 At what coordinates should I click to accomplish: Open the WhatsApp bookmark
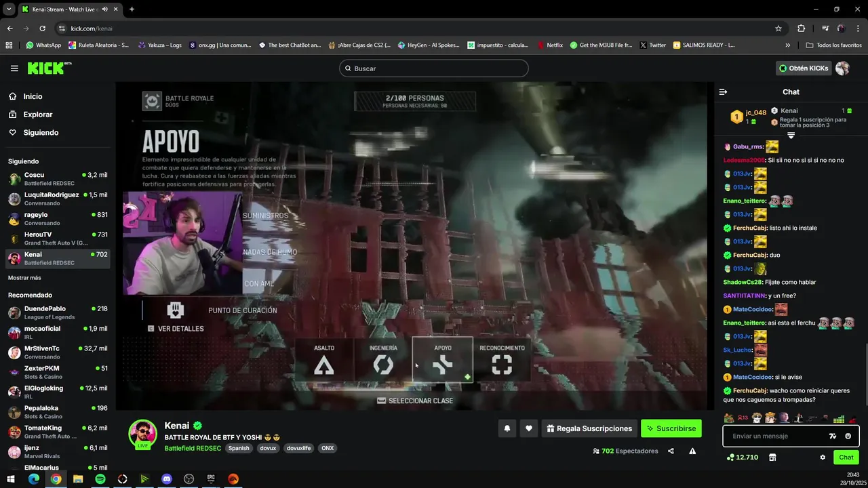pos(43,45)
